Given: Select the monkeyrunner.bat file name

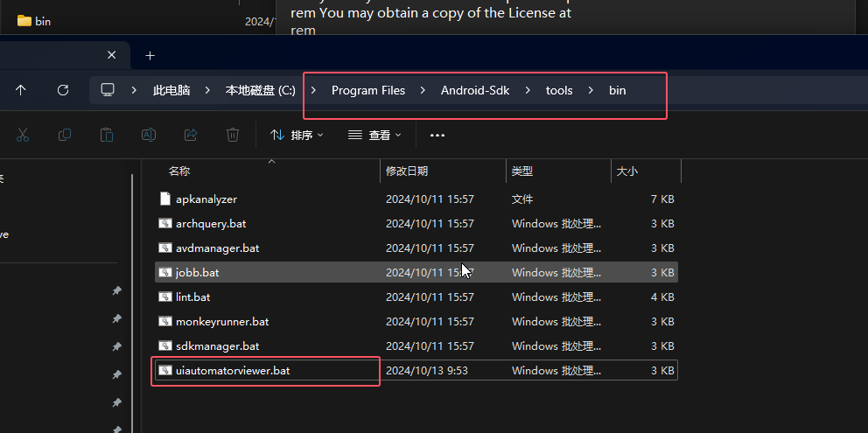Looking at the screenshot, I should (x=222, y=321).
